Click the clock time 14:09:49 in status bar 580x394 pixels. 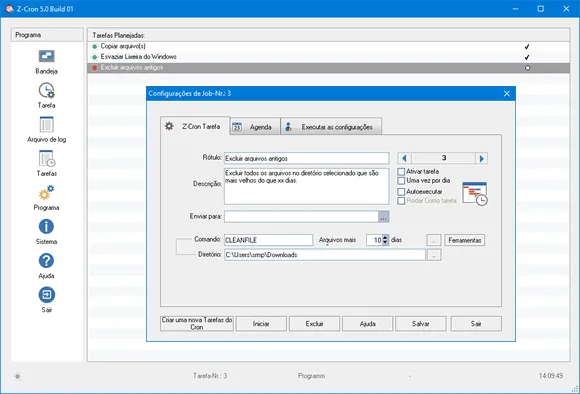[x=551, y=376]
